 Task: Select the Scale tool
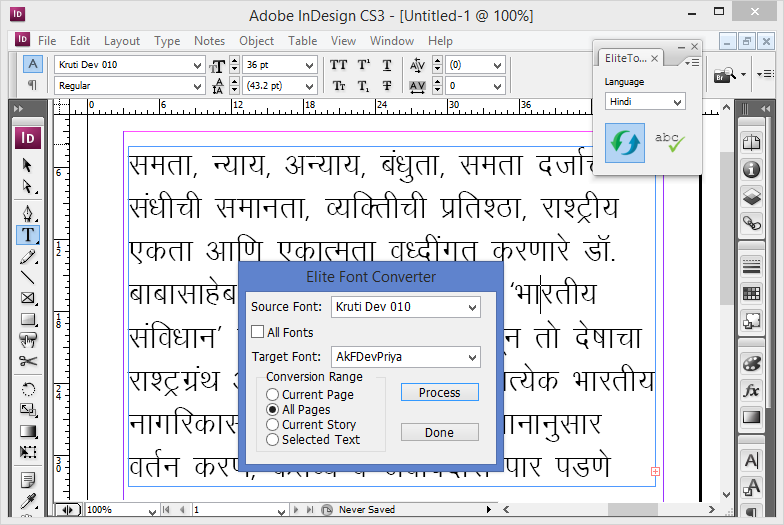[27, 410]
